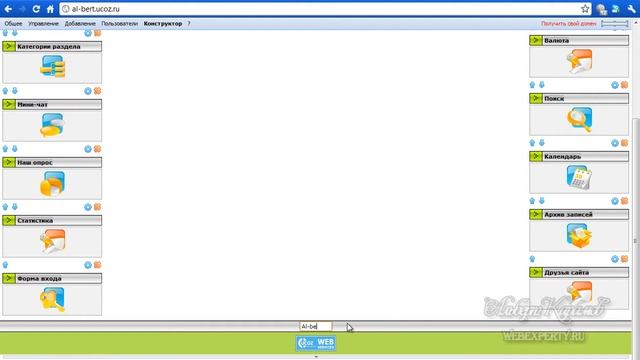Move the Наш опрос block down

[15, 149]
